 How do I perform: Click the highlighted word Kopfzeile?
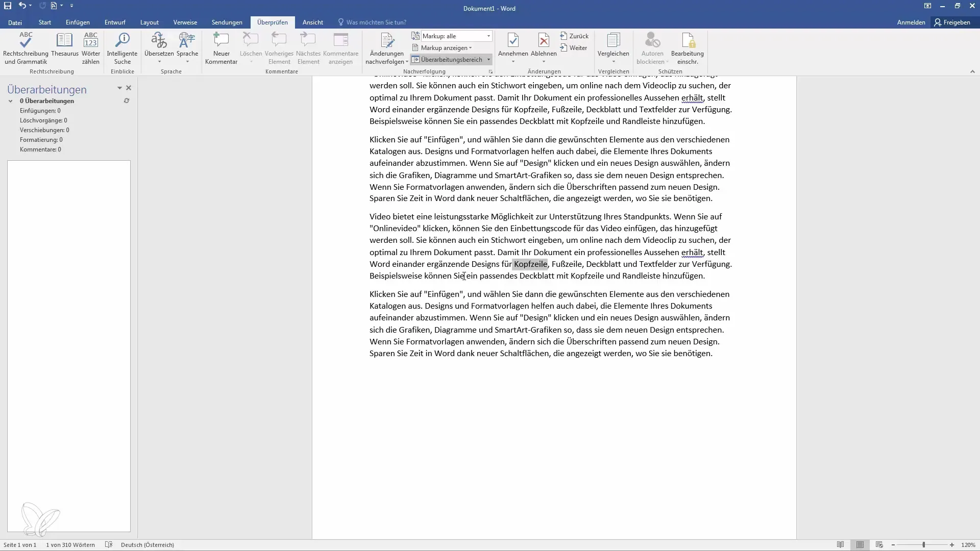(x=530, y=264)
